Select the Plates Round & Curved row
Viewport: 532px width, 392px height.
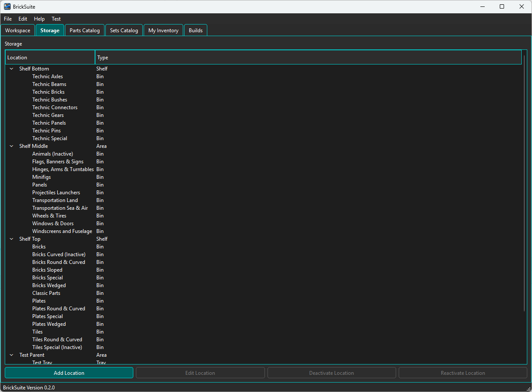coord(264,309)
